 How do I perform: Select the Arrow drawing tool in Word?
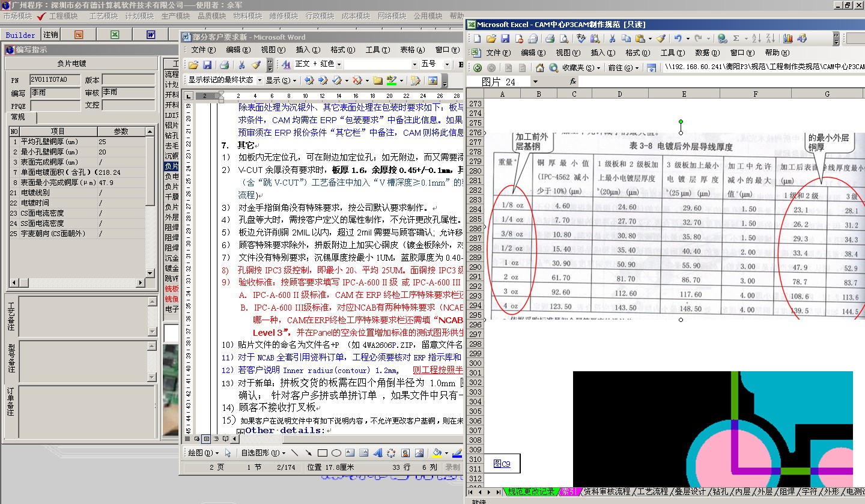308,453
